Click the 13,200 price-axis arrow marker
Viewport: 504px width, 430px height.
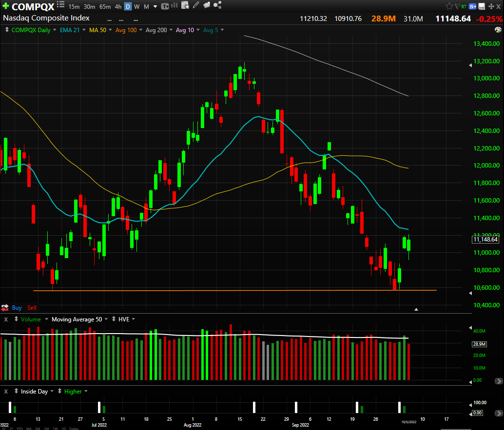pyautogui.click(x=470, y=65)
